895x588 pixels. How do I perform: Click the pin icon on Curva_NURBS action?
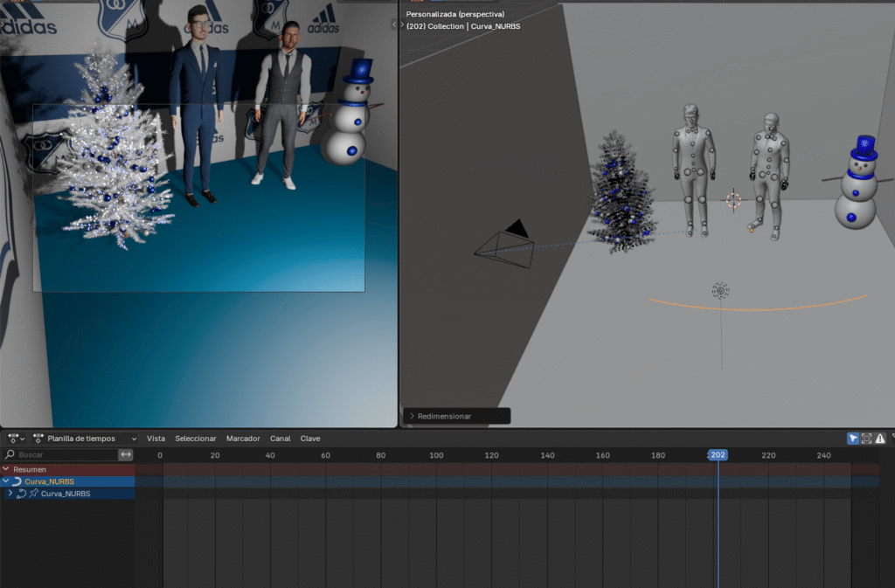(x=33, y=494)
